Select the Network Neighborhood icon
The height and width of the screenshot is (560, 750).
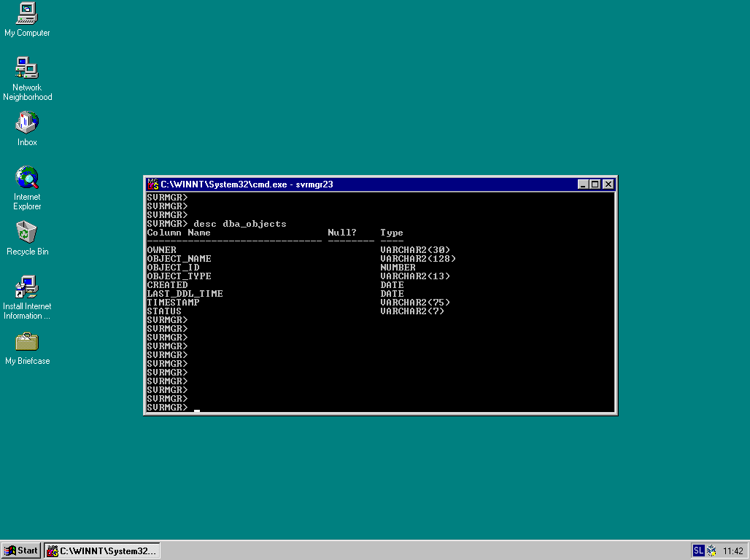tap(27, 69)
